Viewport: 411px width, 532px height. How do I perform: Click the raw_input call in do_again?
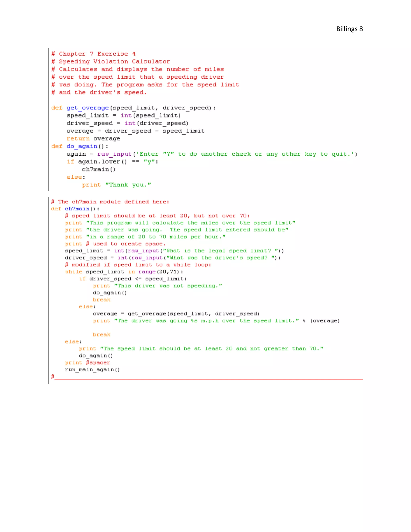coord(114,154)
